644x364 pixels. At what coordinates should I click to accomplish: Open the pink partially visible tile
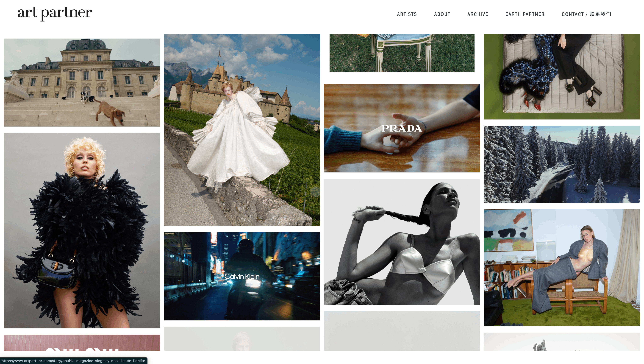(x=82, y=342)
